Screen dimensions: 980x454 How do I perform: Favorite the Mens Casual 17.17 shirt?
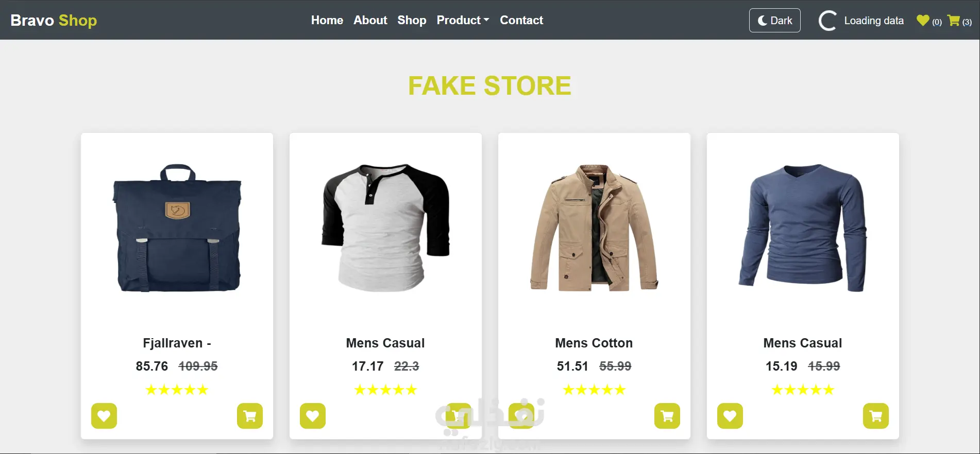(313, 416)
